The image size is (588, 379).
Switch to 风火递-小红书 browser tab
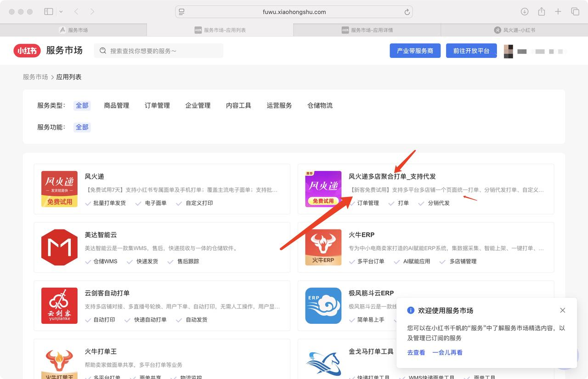coord(514,30)
